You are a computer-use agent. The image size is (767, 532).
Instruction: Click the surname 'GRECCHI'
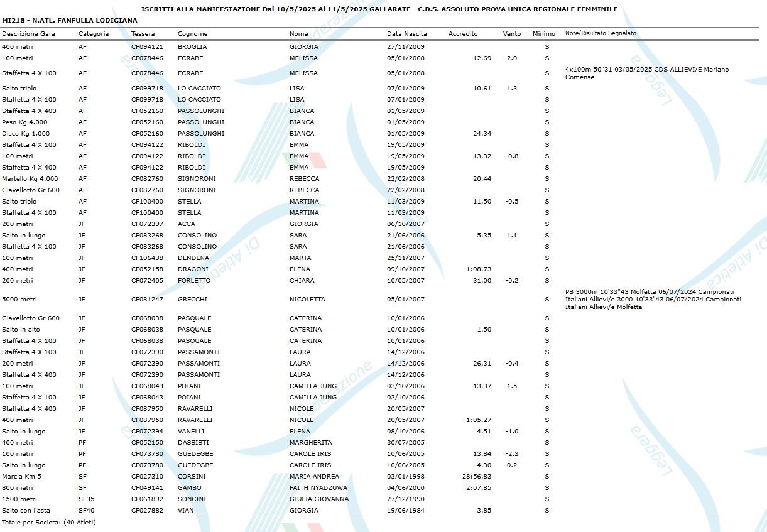point(192,300)
